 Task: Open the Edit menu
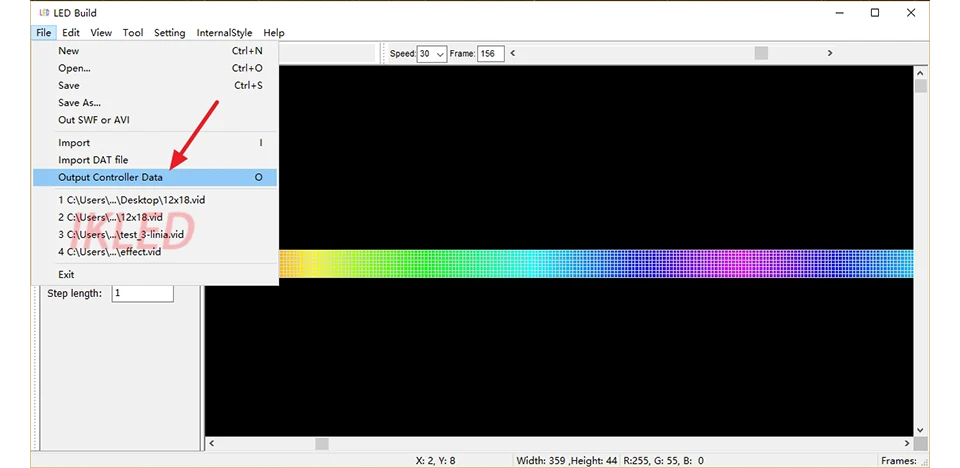click(x=70, y=32)
